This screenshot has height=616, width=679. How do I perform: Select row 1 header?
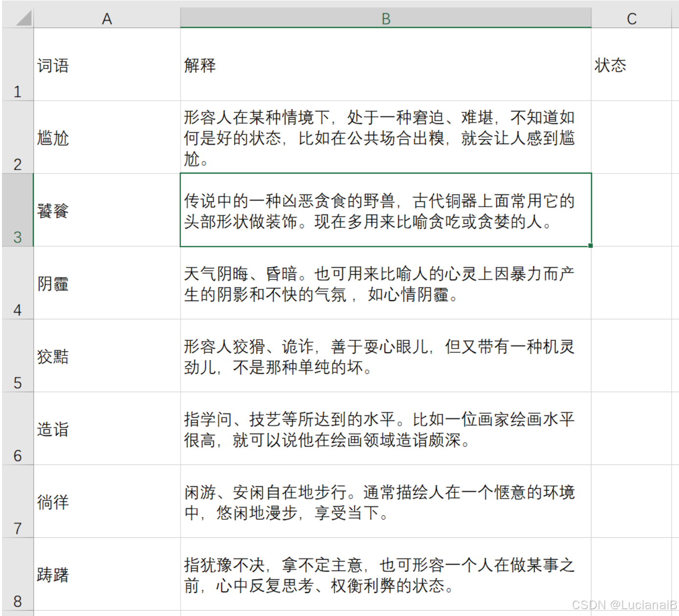pos(18,65)
